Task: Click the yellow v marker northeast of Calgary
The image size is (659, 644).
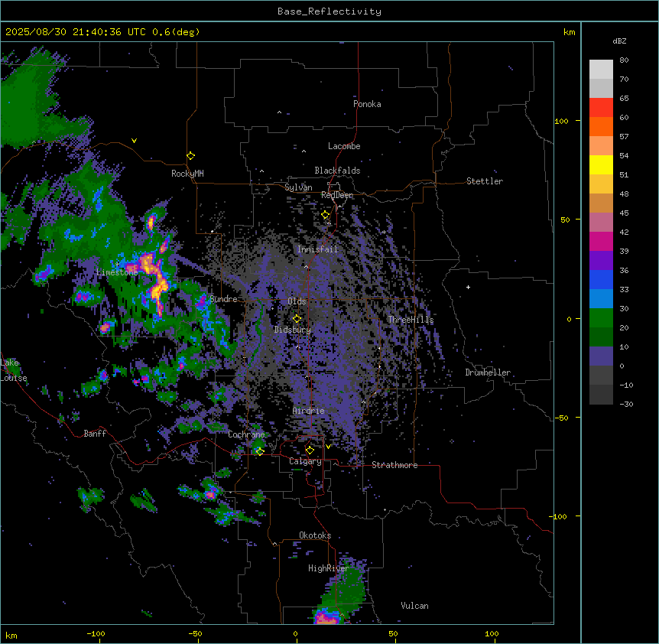Action: (x=328, y=447)
